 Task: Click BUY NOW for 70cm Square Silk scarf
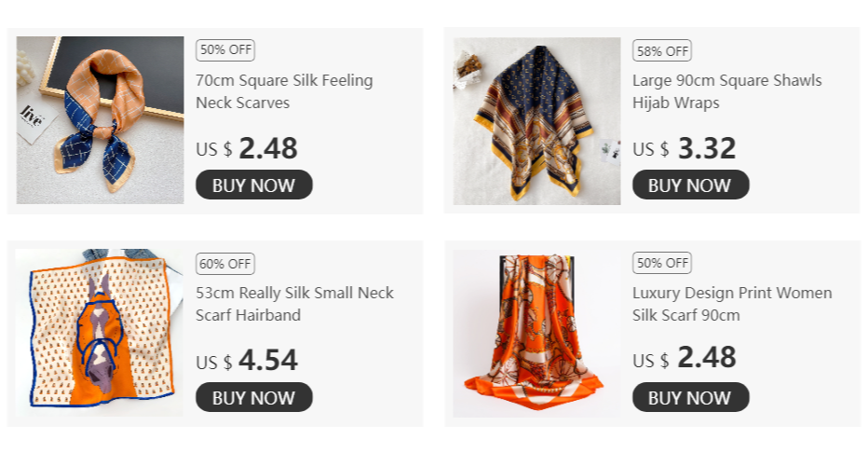tap(254, 185)
